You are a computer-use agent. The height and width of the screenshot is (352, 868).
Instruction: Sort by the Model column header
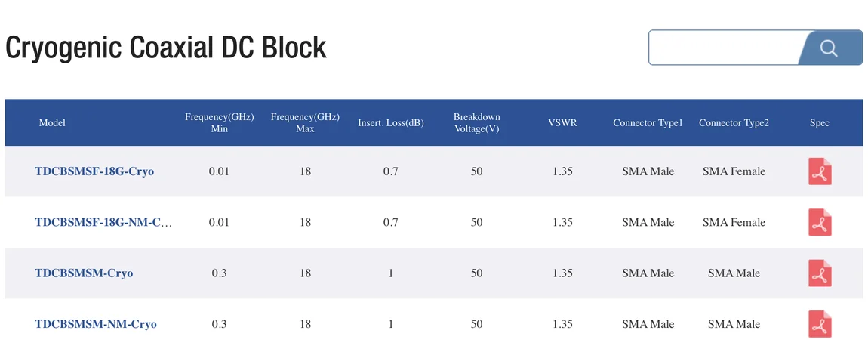coord(52,122)
